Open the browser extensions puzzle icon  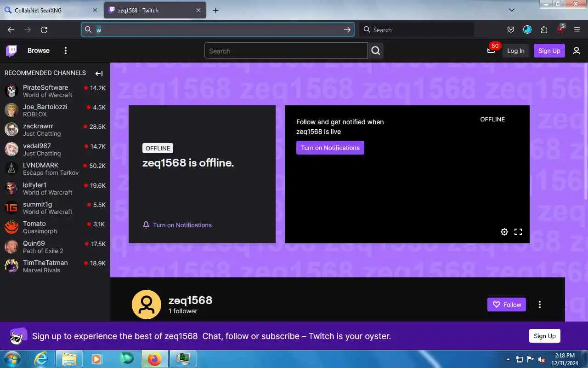pos(544,29)
